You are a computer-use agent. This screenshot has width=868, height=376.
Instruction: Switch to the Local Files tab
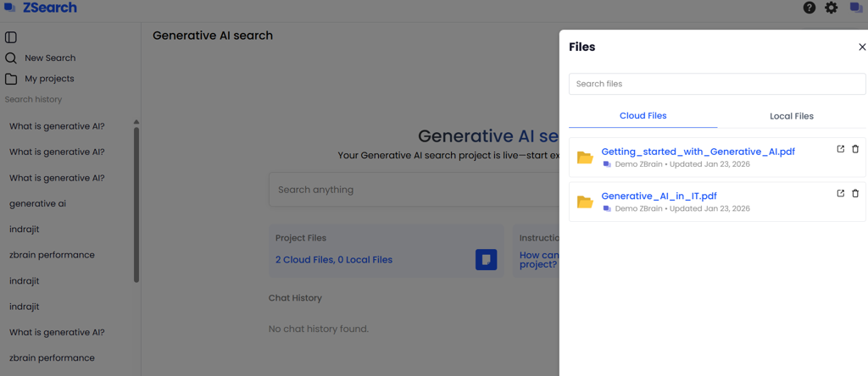791,116
